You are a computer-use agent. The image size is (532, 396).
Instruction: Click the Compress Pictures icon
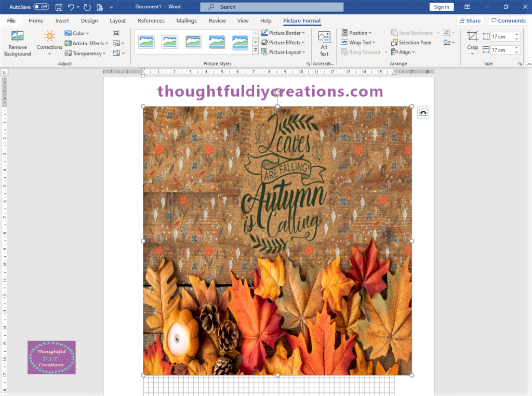[116, 33]
